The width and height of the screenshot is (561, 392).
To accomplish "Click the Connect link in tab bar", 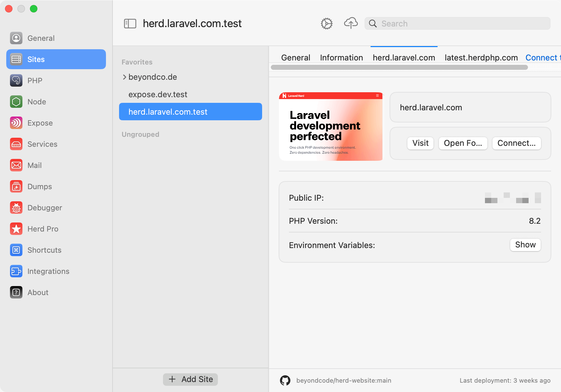I will (x=543, y=58).
